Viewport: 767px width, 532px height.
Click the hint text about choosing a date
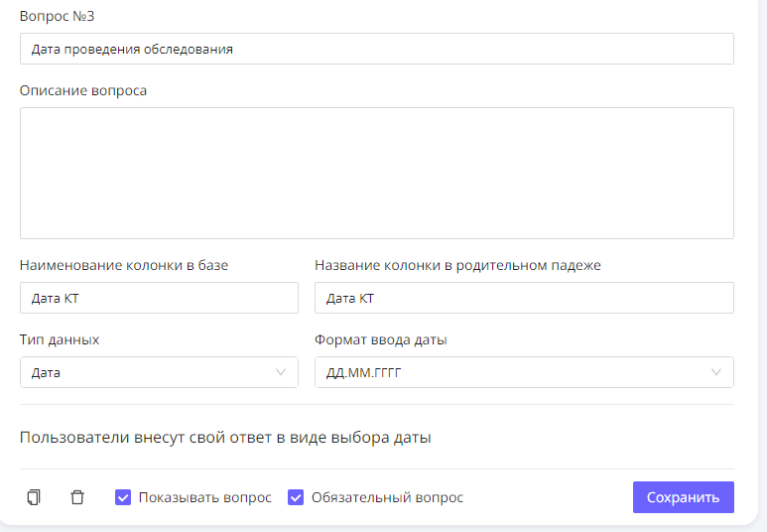pyautogui.click(x=225, y=437)
